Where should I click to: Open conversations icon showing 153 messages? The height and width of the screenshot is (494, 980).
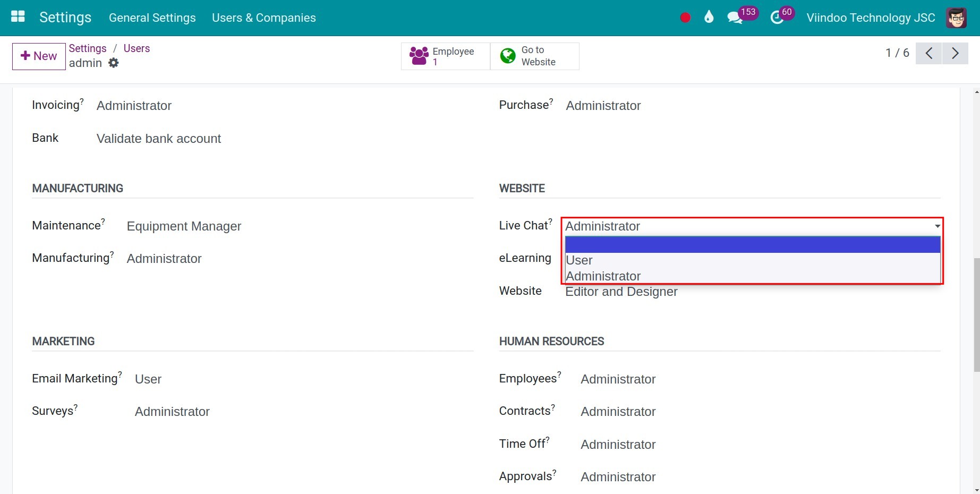pos(735,18)
